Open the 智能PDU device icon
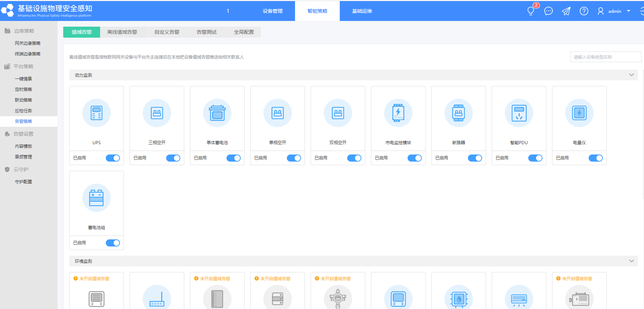Viewport: 644px width, 309px height. point(519,113)
